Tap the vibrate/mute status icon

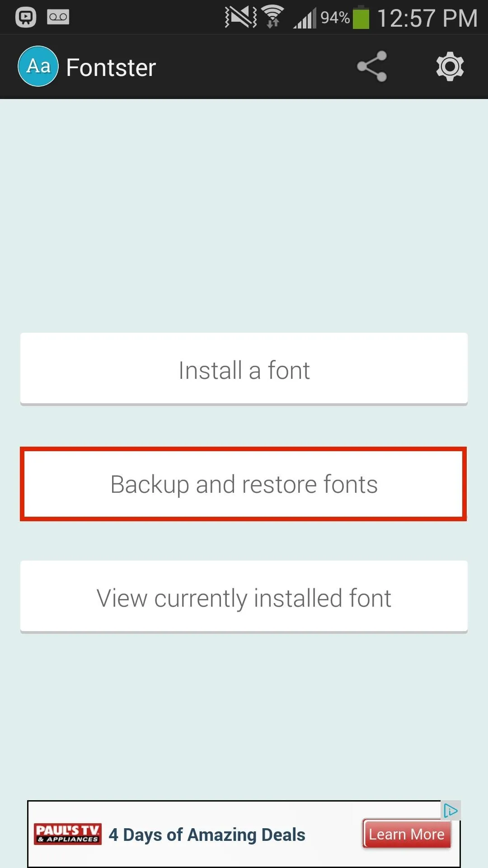coord(240,17)
